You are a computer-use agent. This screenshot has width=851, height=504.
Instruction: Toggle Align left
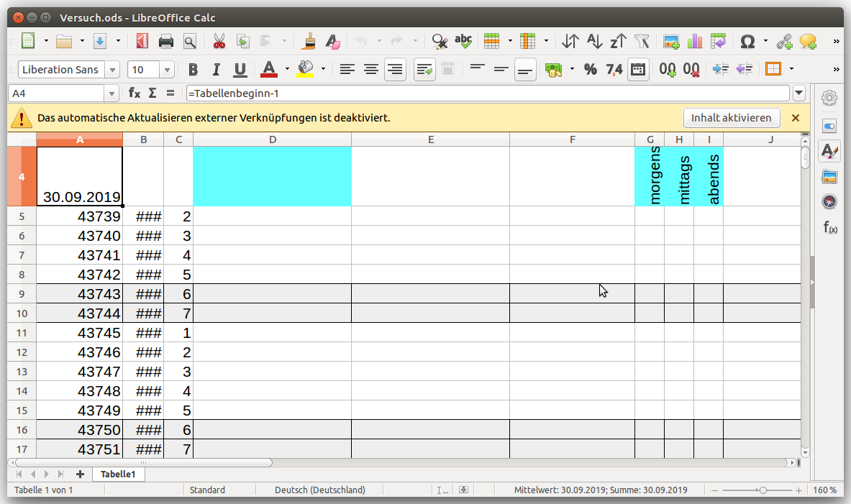347,70
